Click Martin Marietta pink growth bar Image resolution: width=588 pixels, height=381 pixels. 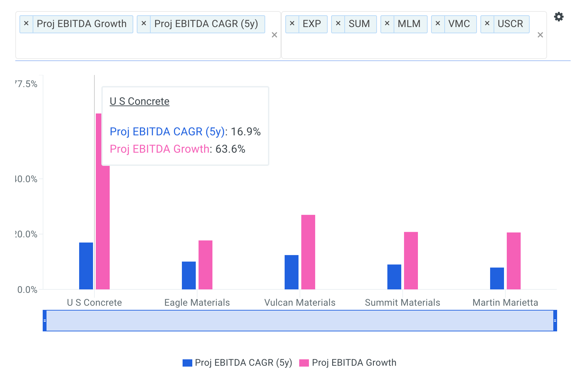tap(514, 261)
